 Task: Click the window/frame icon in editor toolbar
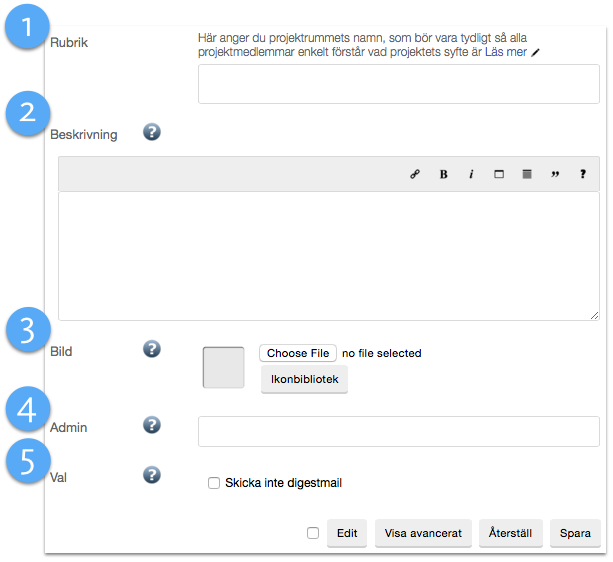499,174
